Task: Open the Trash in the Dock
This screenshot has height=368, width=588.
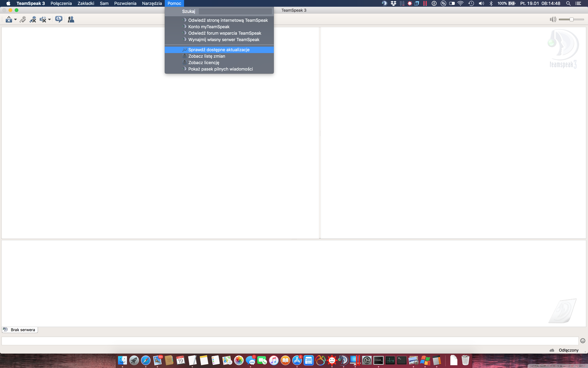Action: click(x=465, y=360)
